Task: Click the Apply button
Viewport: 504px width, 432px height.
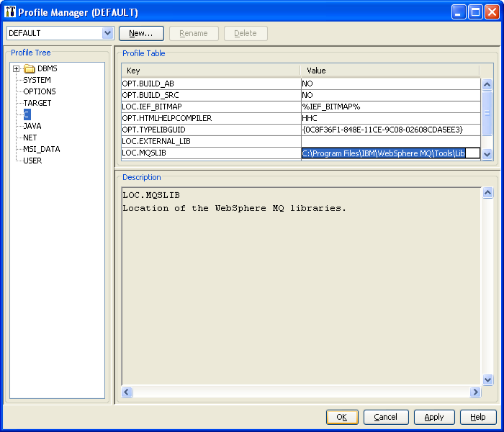Action: (434, 417)
